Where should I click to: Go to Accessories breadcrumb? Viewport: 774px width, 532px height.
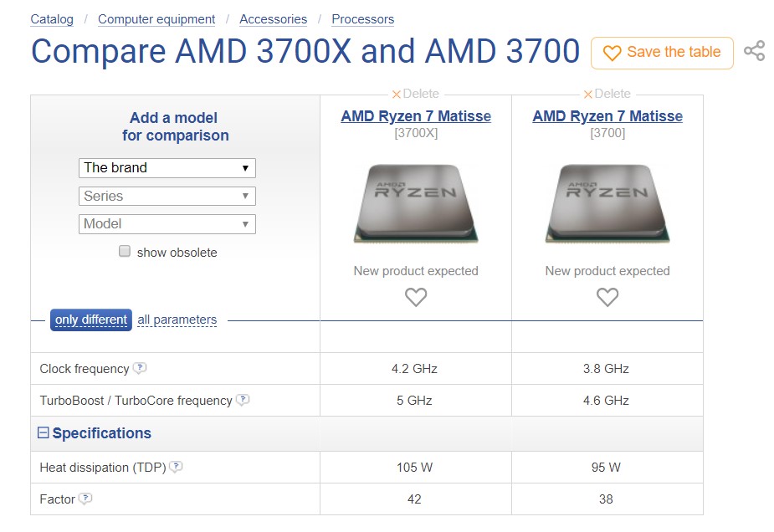coord(273,19)
